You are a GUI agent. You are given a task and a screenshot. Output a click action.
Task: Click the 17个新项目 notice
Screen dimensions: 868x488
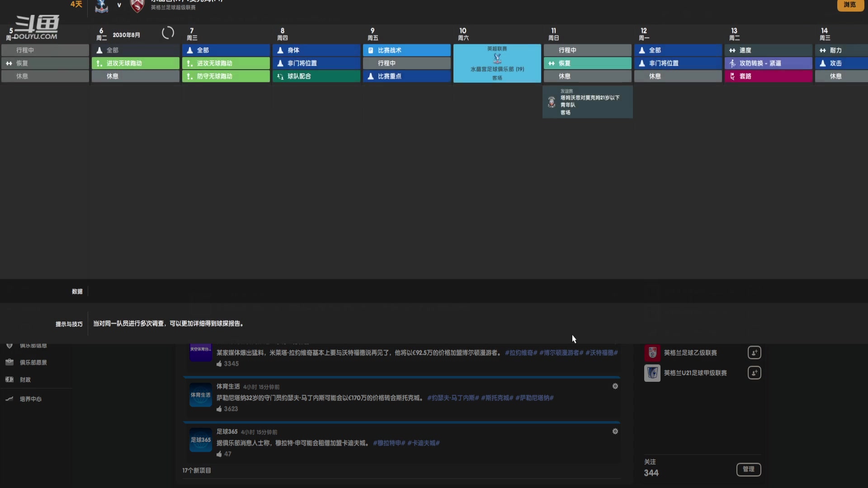coord(196,470)
